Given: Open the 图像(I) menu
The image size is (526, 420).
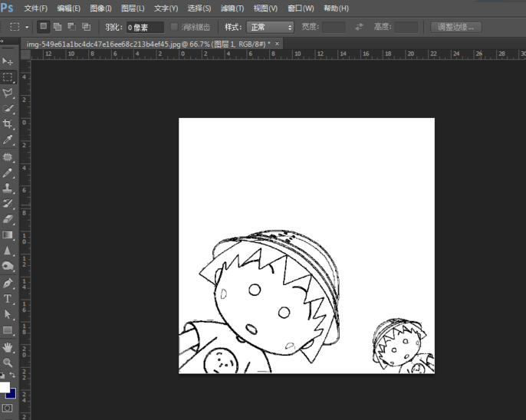Looking at the screenshot, I should pos(100,8).
